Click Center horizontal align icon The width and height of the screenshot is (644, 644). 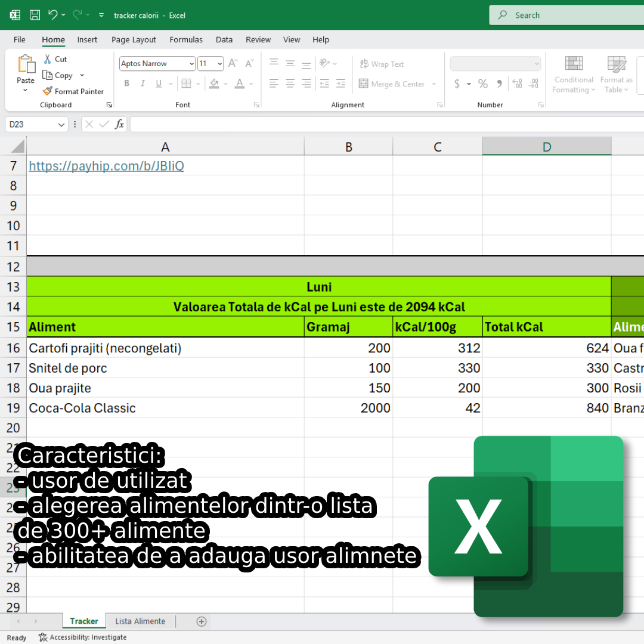[290, 83]
